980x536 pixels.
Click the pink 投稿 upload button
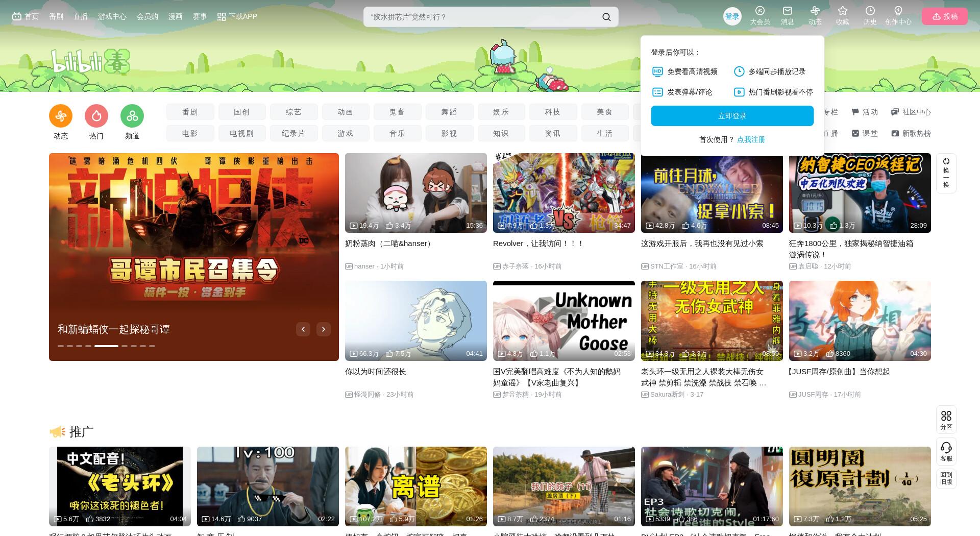click(945, 16)
